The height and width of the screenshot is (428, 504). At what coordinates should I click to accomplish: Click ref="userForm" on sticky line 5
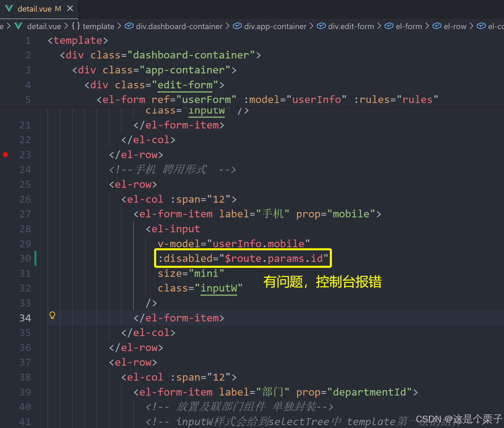194,100
